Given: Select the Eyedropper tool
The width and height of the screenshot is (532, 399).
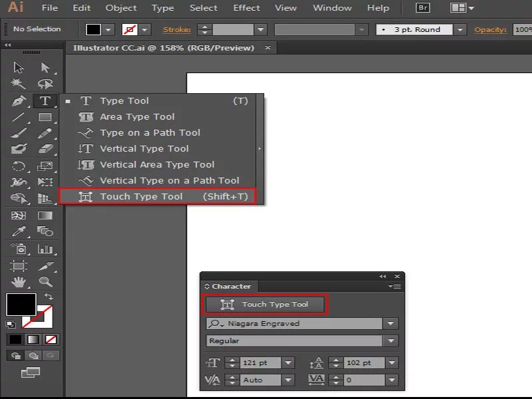Looking at the screenshot, I should point(19,231).
